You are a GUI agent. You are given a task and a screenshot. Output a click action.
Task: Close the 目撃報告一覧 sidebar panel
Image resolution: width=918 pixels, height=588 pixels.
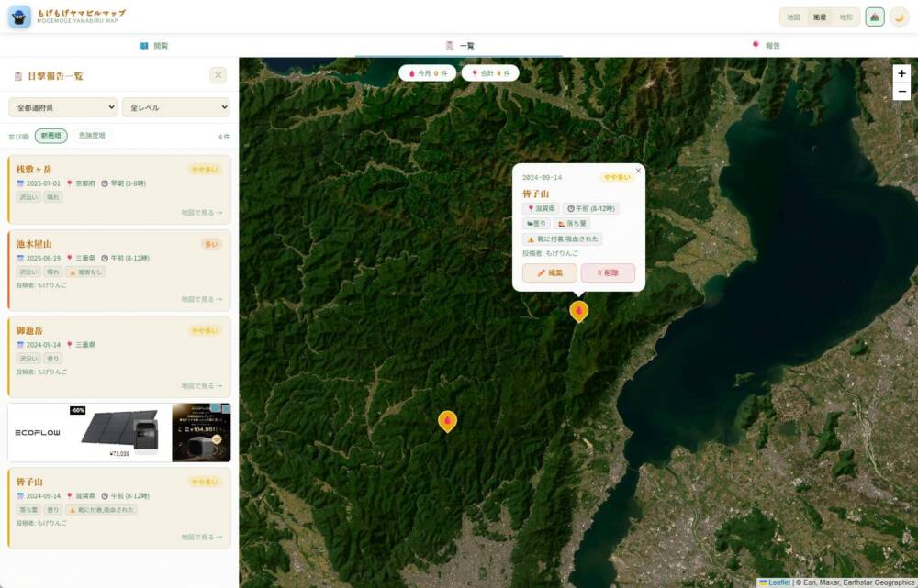click(x=218, y=75)
